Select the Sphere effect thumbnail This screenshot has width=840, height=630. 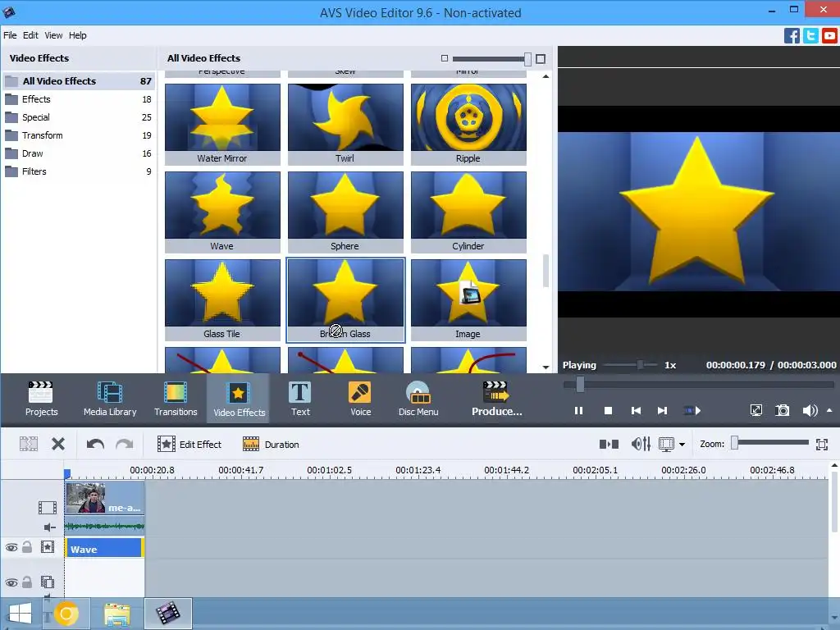pyautogui.click(x=345, y=212)
